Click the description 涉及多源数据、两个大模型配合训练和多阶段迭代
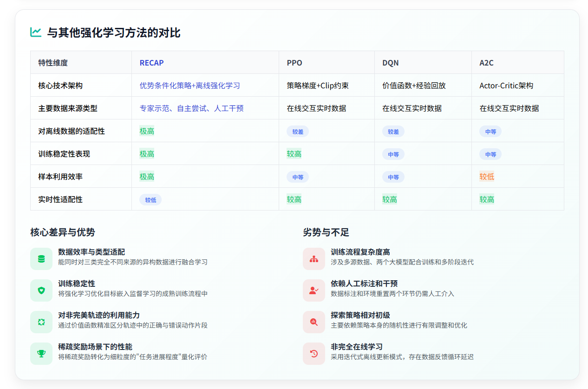Screen dimensions: 588x389 tap(402, 262)
